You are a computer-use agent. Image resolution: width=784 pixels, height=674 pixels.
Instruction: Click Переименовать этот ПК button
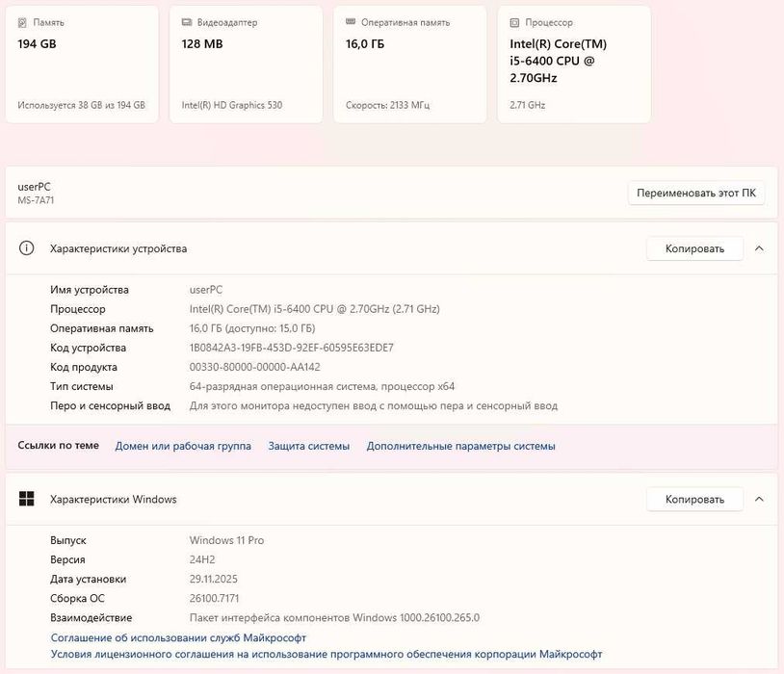click(696, 193)
